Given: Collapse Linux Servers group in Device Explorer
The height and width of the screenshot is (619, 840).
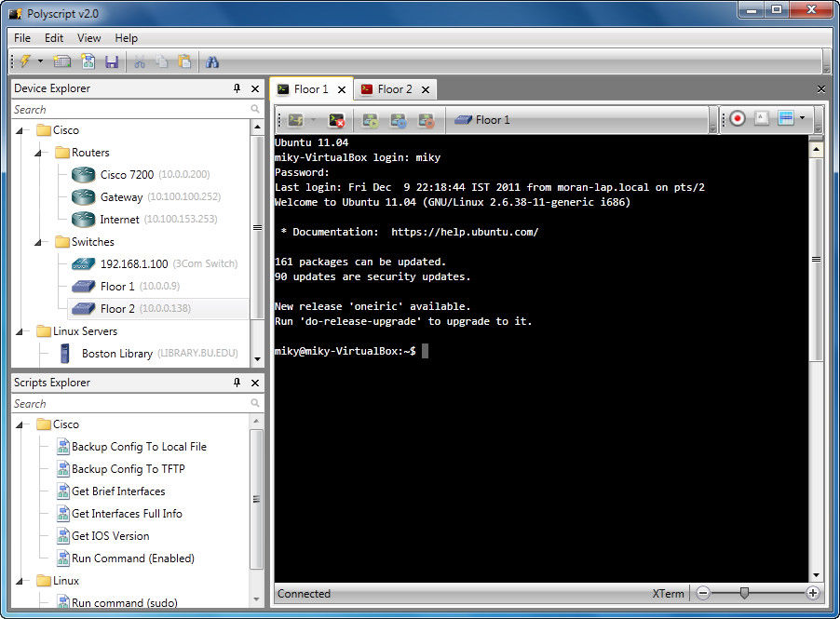Looking at the screenshot, I should pyautogui.click(x=20, y=331).
